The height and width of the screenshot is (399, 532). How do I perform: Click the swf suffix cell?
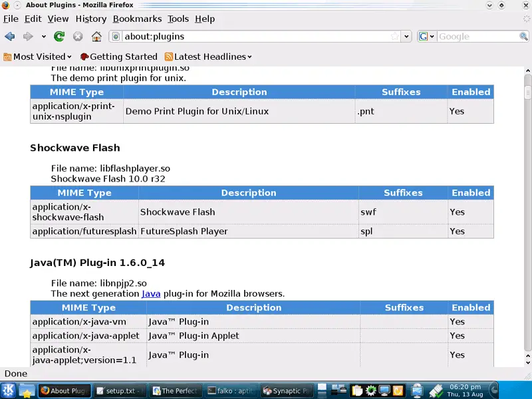(404, 212)
